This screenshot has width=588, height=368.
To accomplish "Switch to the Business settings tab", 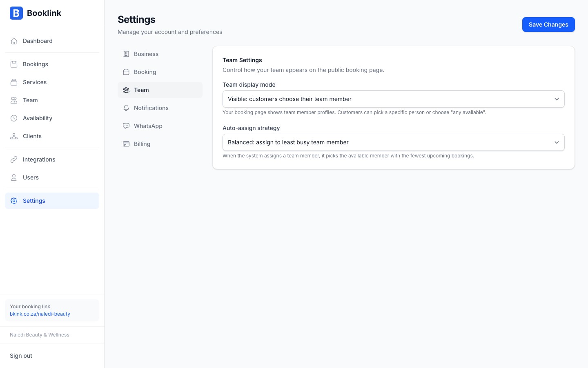I will click(x=146, y=54).
